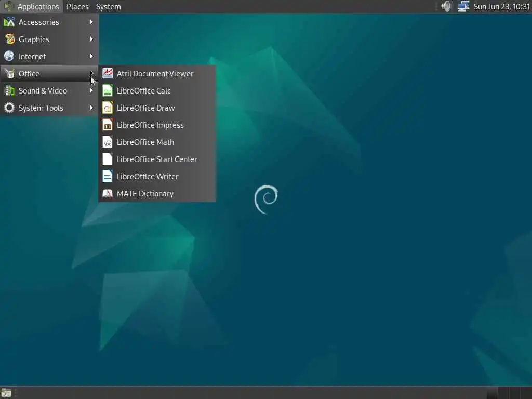
Task: Open the System menu
Action: 108,6
